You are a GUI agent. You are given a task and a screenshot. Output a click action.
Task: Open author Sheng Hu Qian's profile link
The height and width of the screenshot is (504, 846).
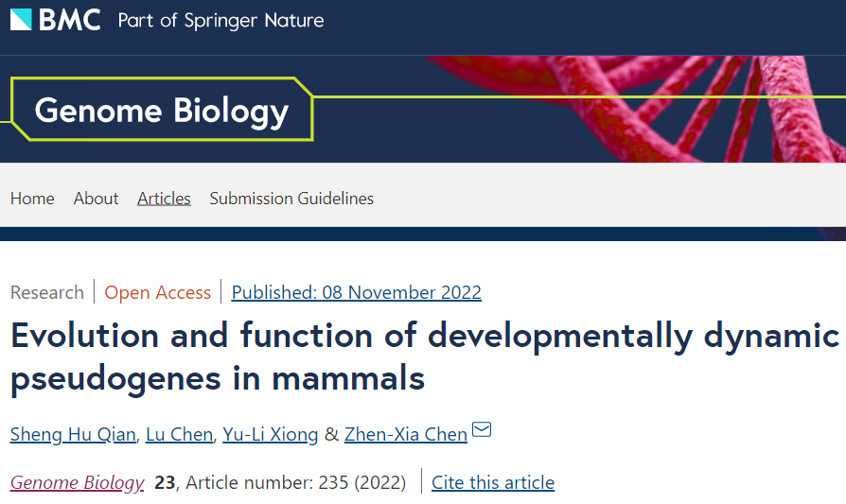point(73,434)
